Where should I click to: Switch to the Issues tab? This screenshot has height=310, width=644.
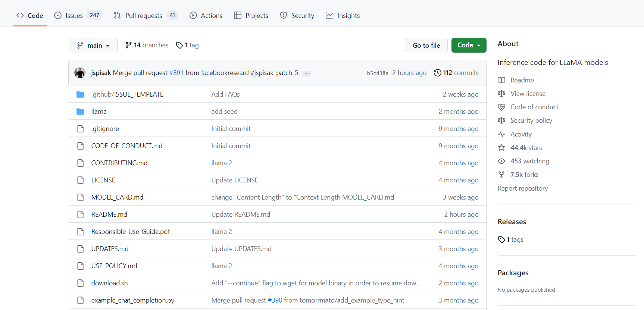pyautogui.click(x=74, y=15)
